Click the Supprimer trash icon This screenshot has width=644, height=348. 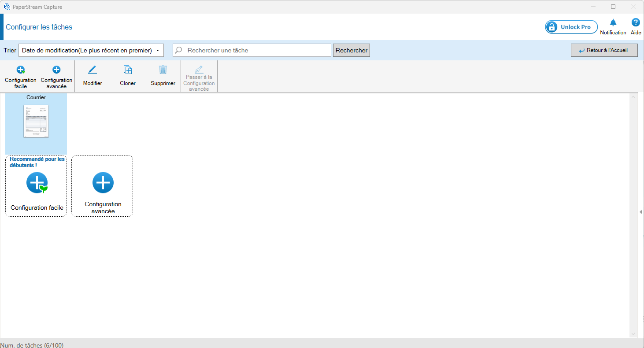point(163,70)
